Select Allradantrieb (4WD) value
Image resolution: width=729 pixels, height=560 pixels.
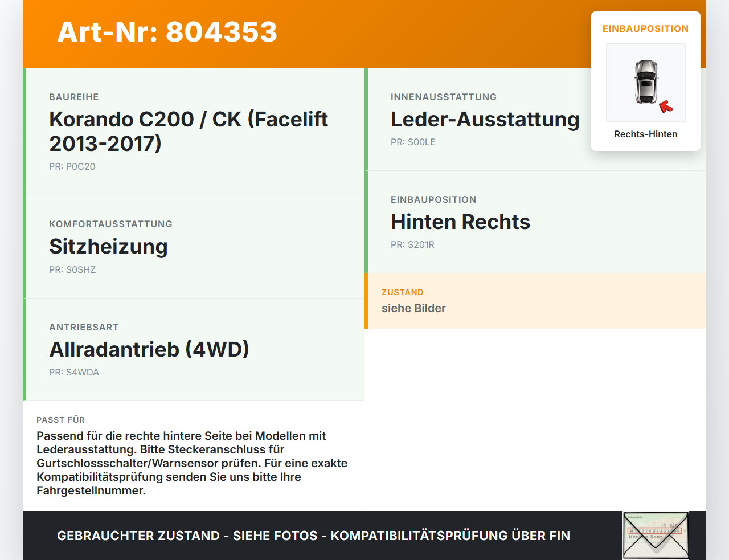click(149, 349)
